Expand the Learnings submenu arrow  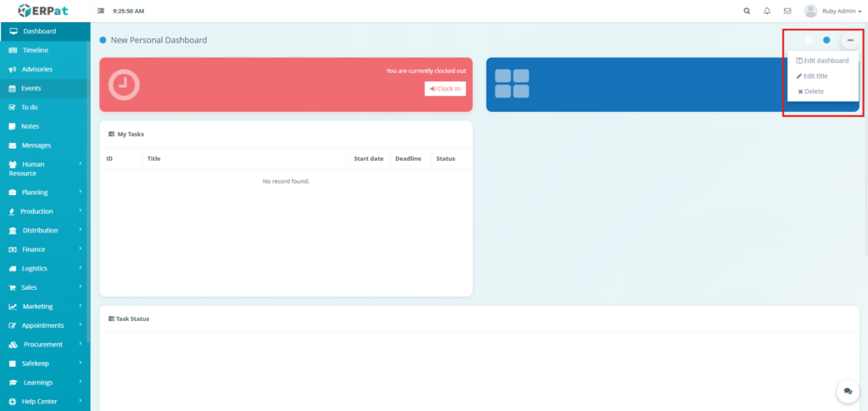pyautogui.click(x=81, y=381)
